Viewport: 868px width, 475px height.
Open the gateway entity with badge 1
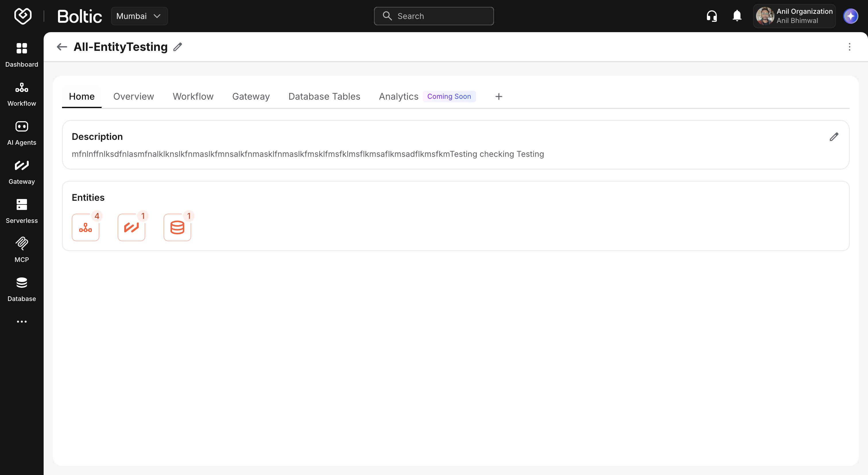(x=131, y=227)
